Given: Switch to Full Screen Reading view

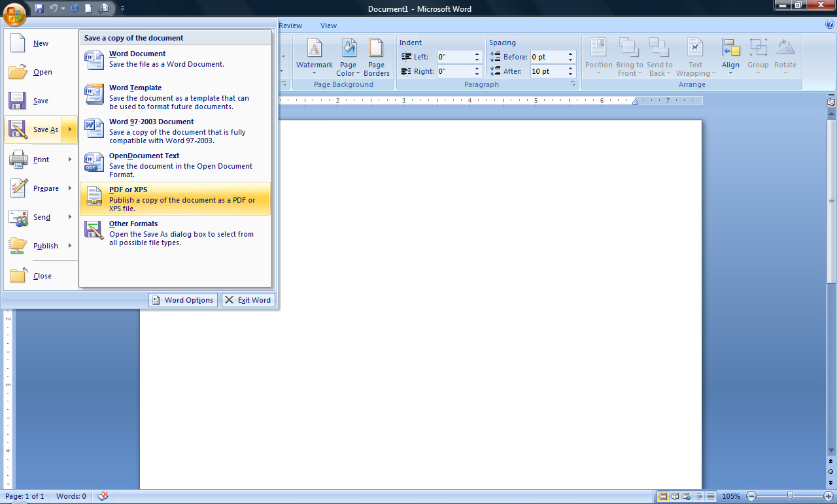Looking at the screenshot, I should pos(675,496).
